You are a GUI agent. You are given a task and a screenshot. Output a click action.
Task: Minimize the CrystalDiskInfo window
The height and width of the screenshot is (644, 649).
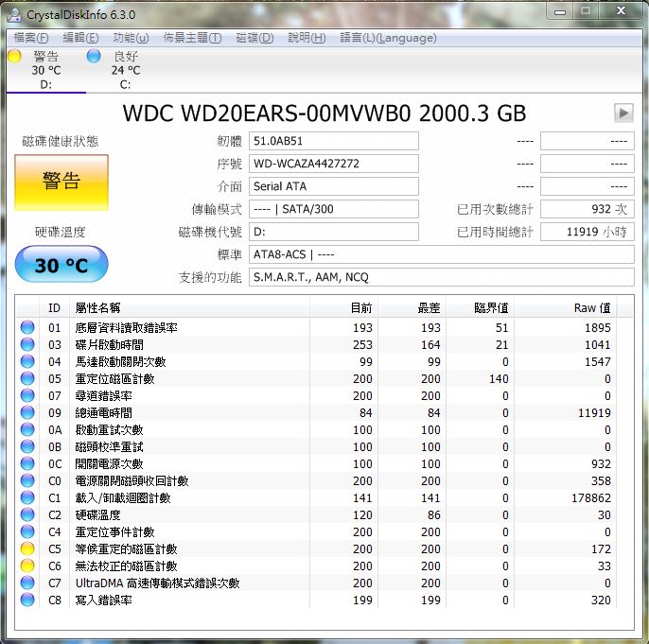(560, 11)
